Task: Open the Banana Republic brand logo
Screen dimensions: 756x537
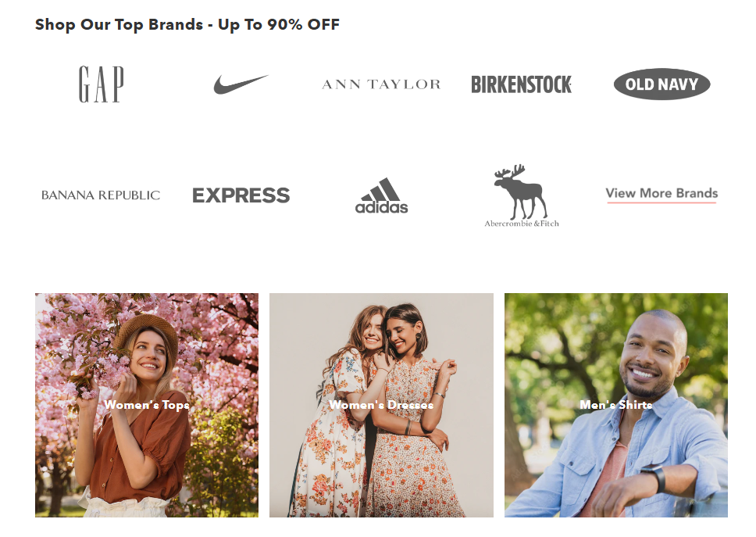Action: [101, 195]
